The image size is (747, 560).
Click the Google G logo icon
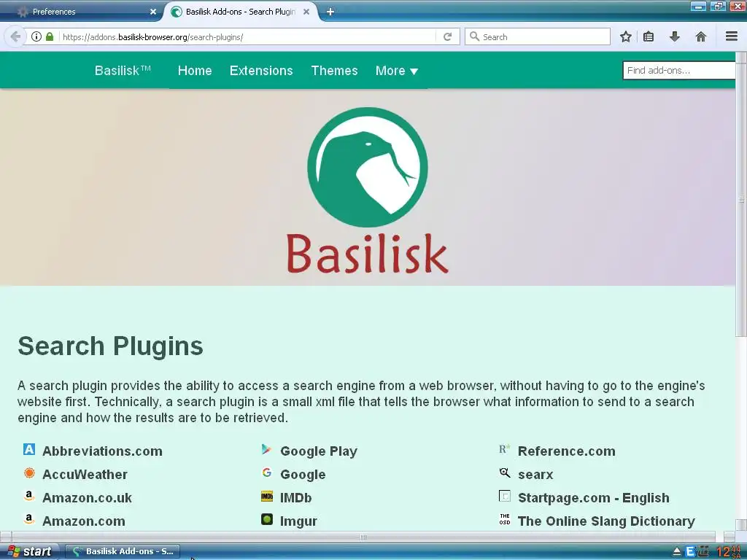[267, 472]
